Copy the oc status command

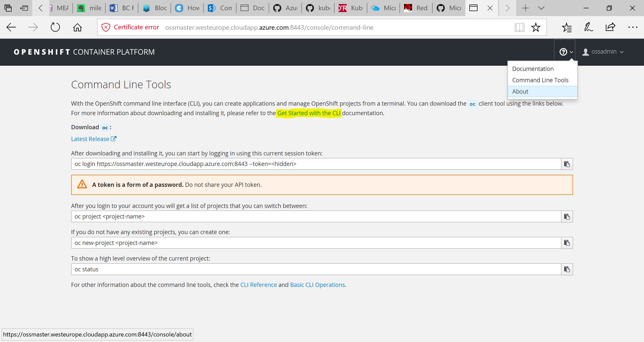point(567,269)
